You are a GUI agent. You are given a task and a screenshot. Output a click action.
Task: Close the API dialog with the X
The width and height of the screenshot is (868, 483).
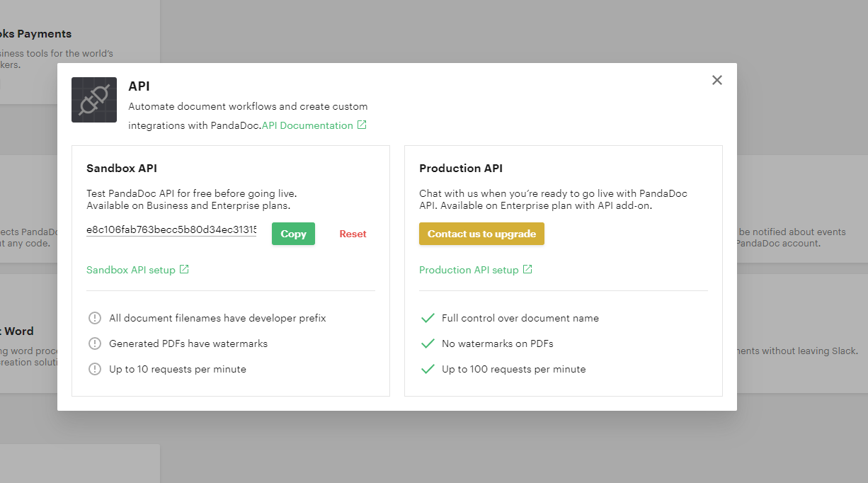click(x=717, y=80)
